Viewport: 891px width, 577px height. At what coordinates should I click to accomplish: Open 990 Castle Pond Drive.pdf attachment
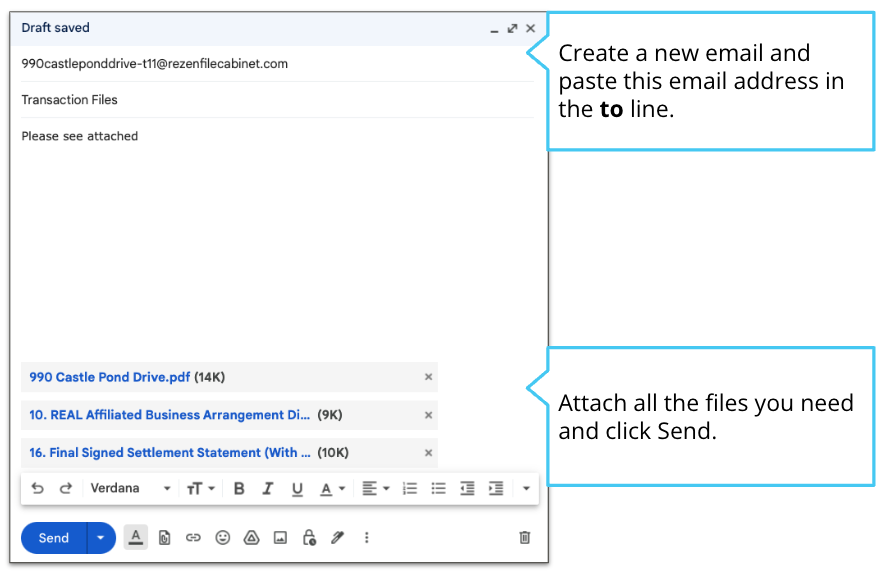[x=110, y=377]
